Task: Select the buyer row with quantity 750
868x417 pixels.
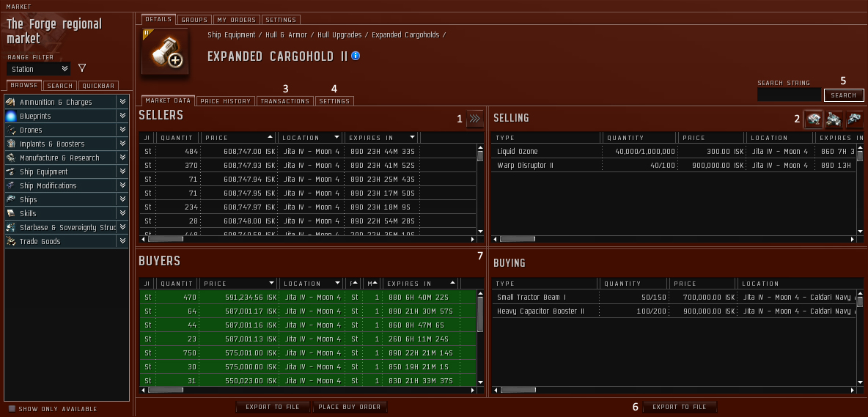Action: [x=309, y=353]
